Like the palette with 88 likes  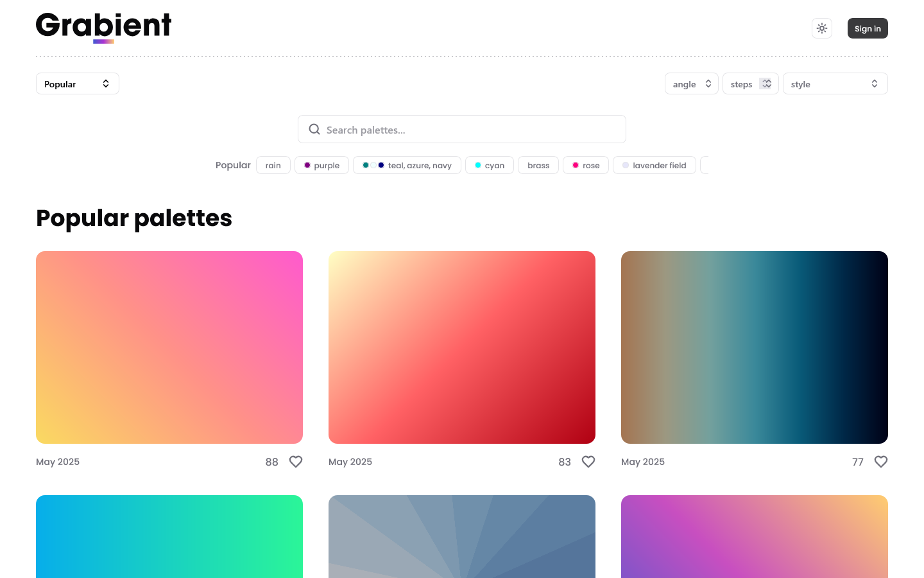pos(296,462)
